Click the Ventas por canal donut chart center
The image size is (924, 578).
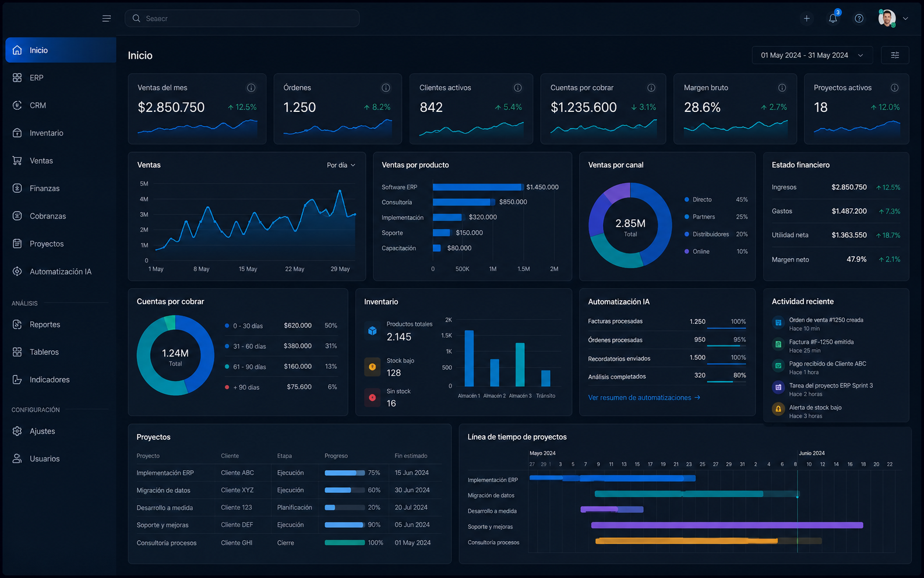(630, 226)
